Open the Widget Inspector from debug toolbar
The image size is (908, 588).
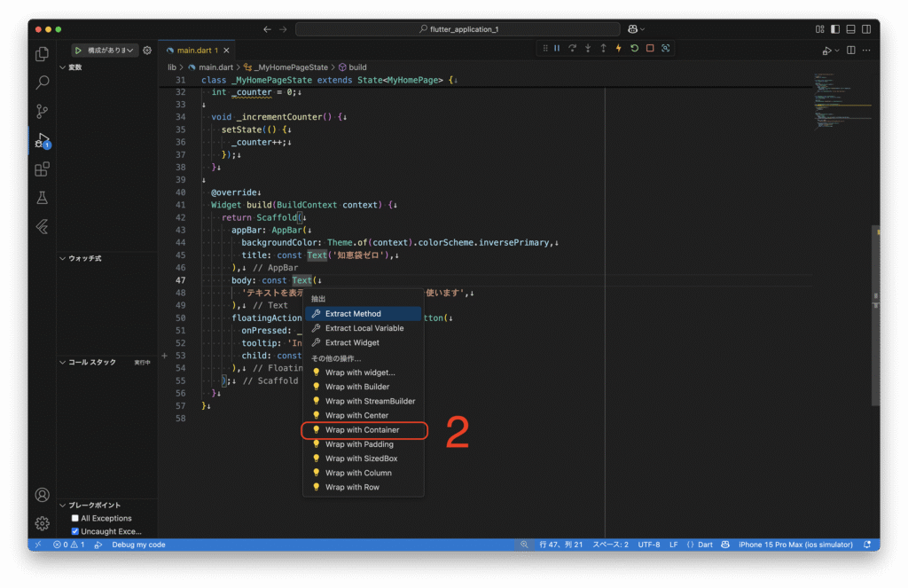coord(665,48)
